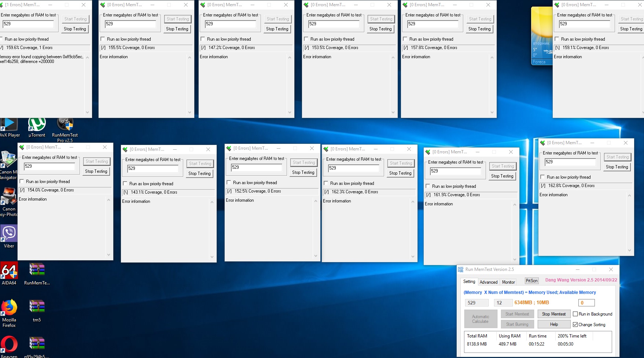This screenshot has height=358, width=644.
Task: Click the Run MemTest Version 2.5 title icon
Action: (460, 269)
